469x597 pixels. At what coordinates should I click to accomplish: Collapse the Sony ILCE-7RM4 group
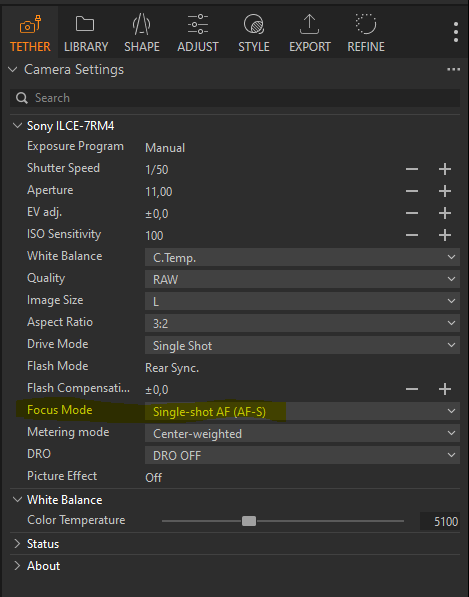(x=17, y=126)
